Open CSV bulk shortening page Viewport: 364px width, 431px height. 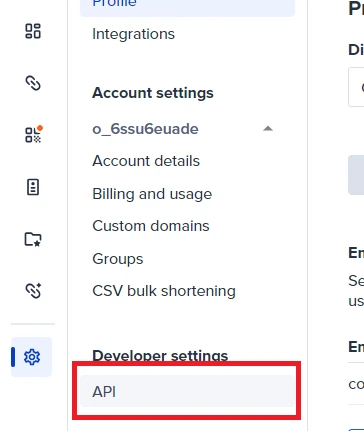pos(164,291)
